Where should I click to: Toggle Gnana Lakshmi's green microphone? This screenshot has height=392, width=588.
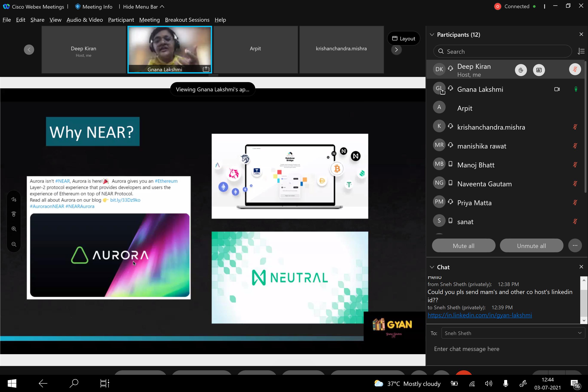coord(576,89)
